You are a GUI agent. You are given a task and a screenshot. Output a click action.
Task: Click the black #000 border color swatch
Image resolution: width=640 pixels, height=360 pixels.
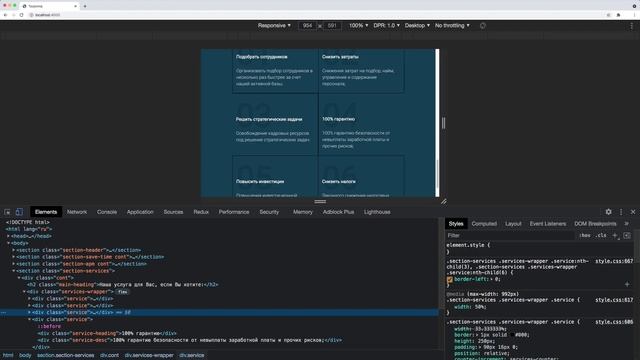coord(512,335)
